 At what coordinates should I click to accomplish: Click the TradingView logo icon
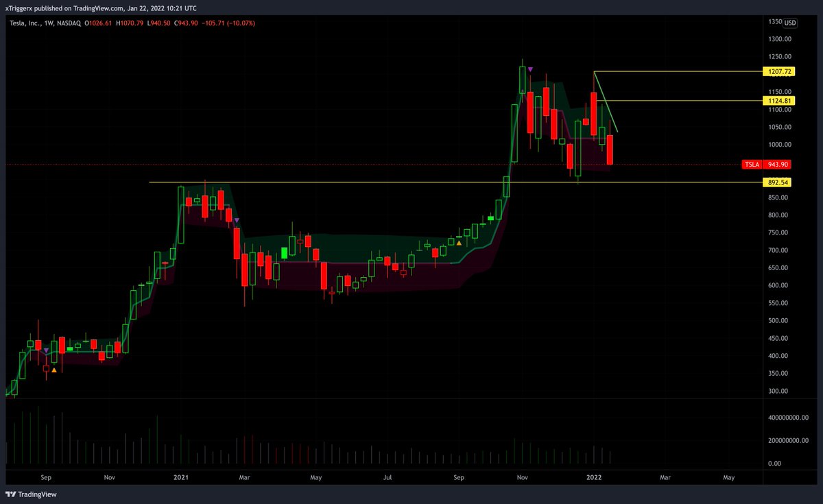(x=10, y=494)
